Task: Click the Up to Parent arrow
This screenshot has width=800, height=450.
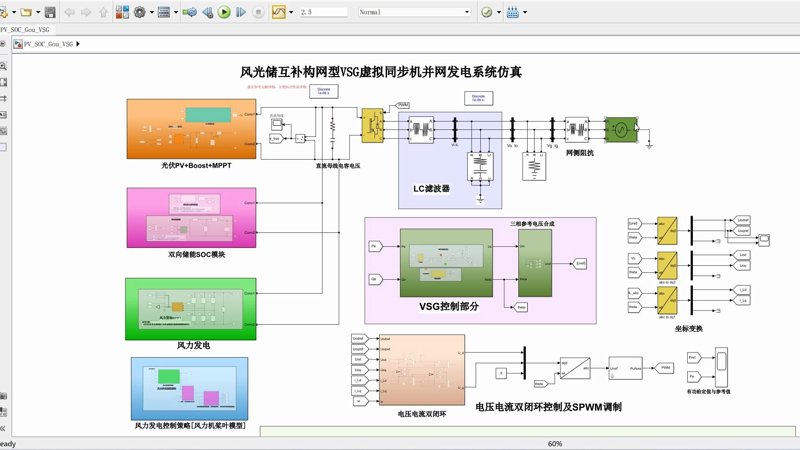Action: 104,12
